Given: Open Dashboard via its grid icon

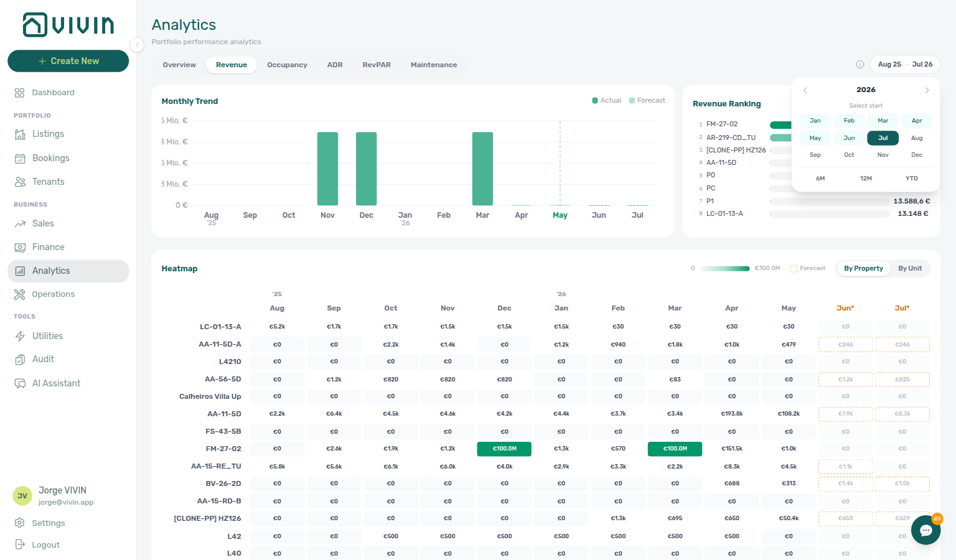Looking at the screenshot, I should [20, 93].
